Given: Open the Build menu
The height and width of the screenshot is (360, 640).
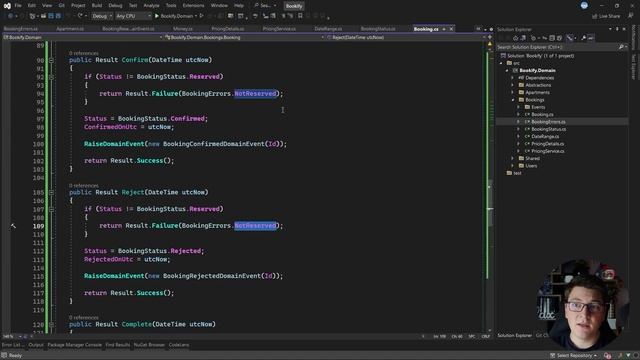Looking at the screenshot, I should [97, 6].
